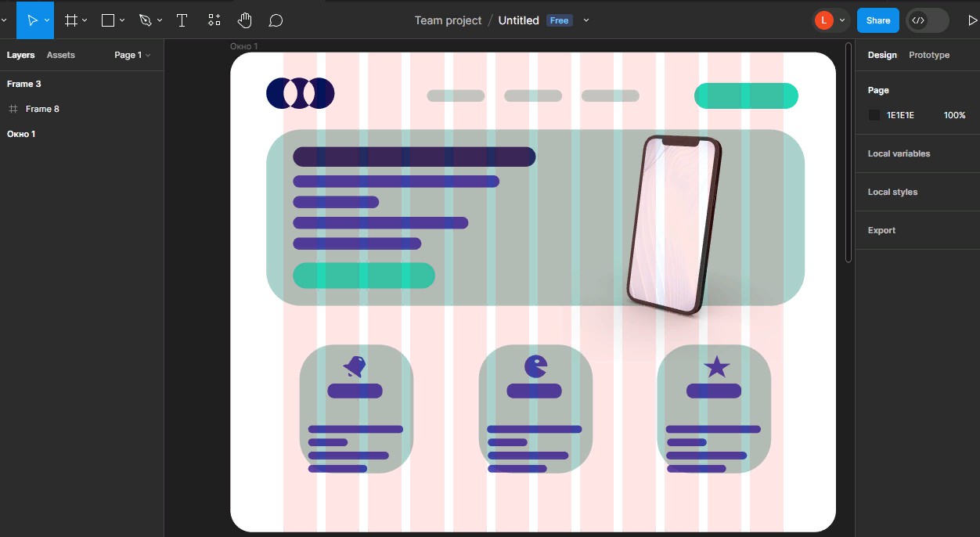This screenshot has width=980, height=537.
Task: Open Pen tool options chevron
Action: tap(160, 20)
